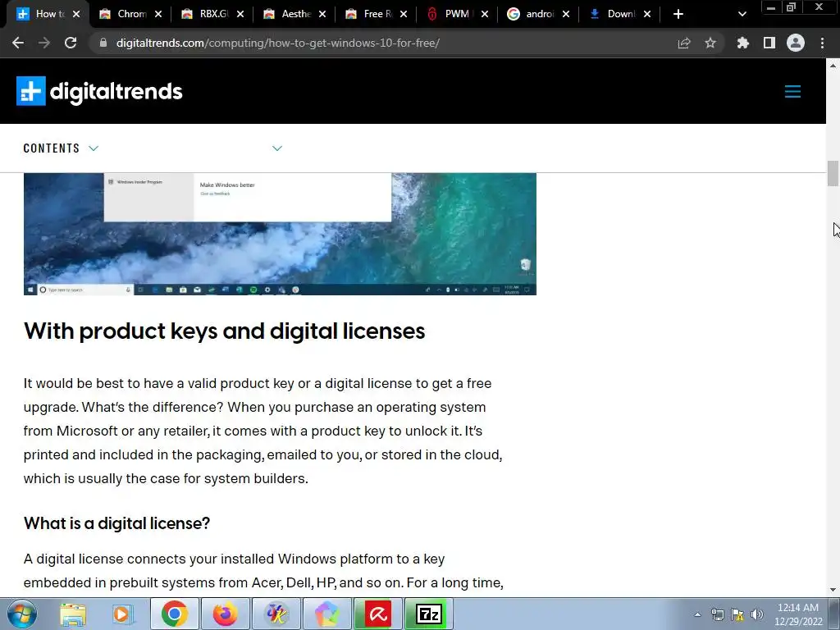The width and height of the screenshot is (840, 630).
Task: Close the Chrom tab
Action: tap(158, 14)
